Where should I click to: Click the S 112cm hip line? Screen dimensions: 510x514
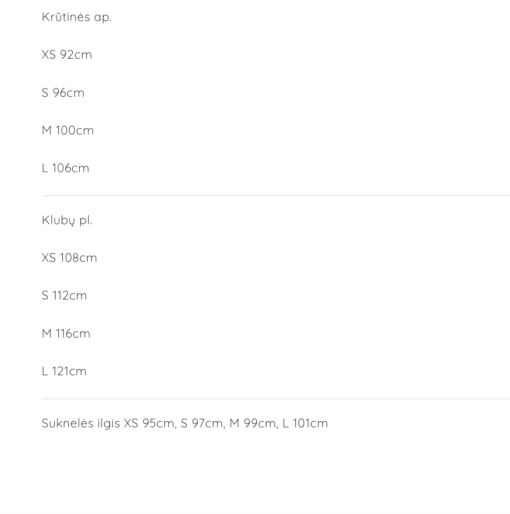(x=64, y=295)
